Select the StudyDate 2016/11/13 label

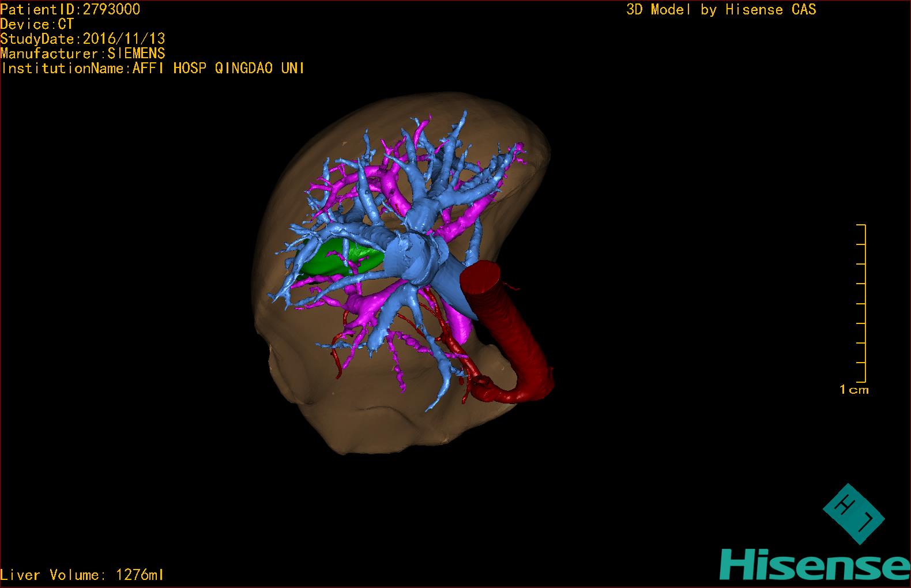82,39
